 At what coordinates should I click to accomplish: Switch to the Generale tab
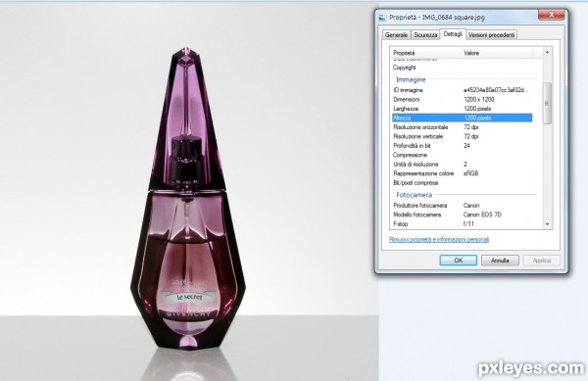pyautogui.click(x=396, y=35)
